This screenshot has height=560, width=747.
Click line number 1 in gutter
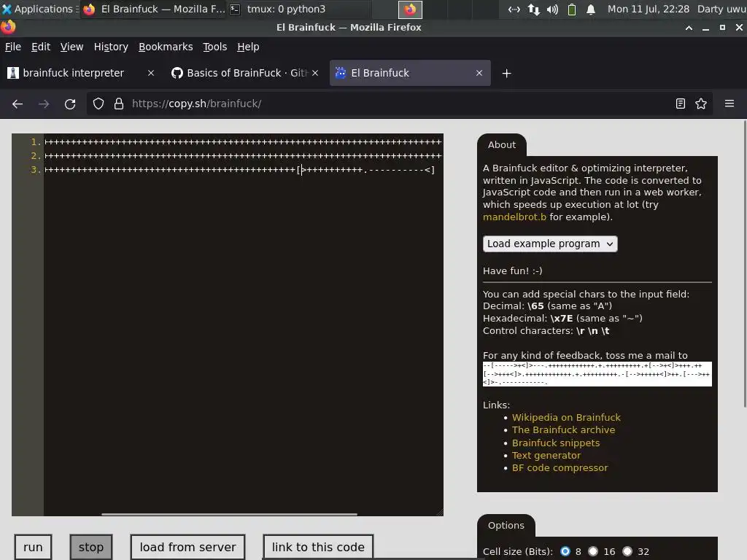click(35, 142)
